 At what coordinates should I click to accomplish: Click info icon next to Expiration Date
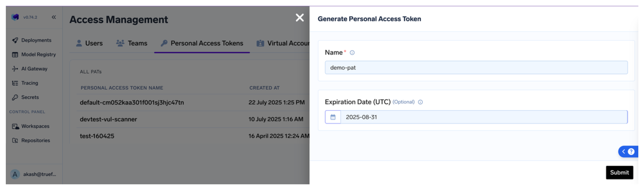(x=420, y=102)
